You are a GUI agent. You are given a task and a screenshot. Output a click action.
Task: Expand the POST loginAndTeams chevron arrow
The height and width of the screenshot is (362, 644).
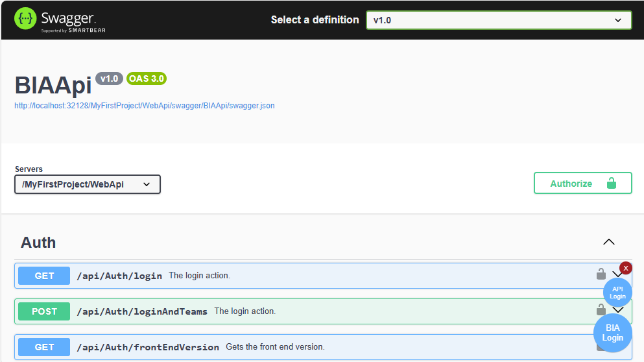618,310
